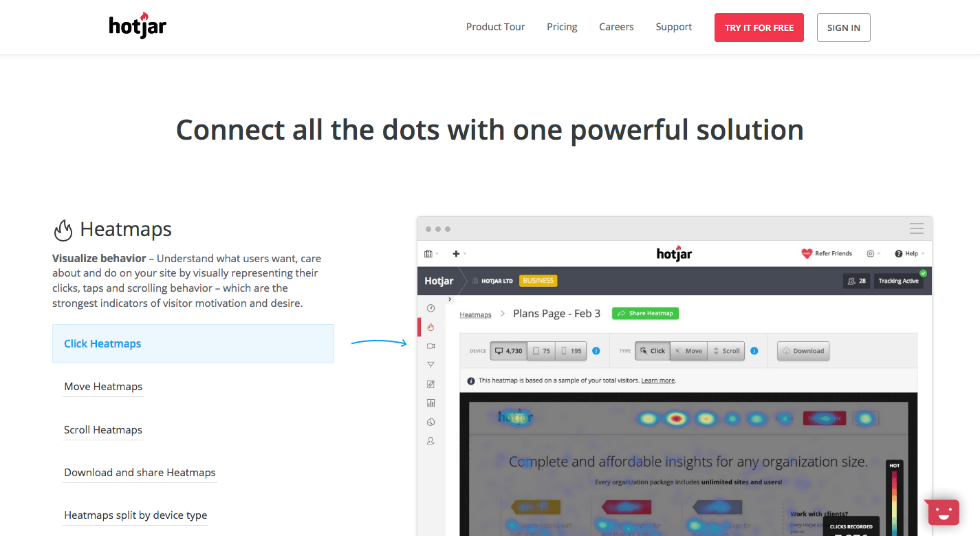The image size is (980, 536).
Task: Click the TRY IT FOR FREE button
Action: [x=759, y=28]
